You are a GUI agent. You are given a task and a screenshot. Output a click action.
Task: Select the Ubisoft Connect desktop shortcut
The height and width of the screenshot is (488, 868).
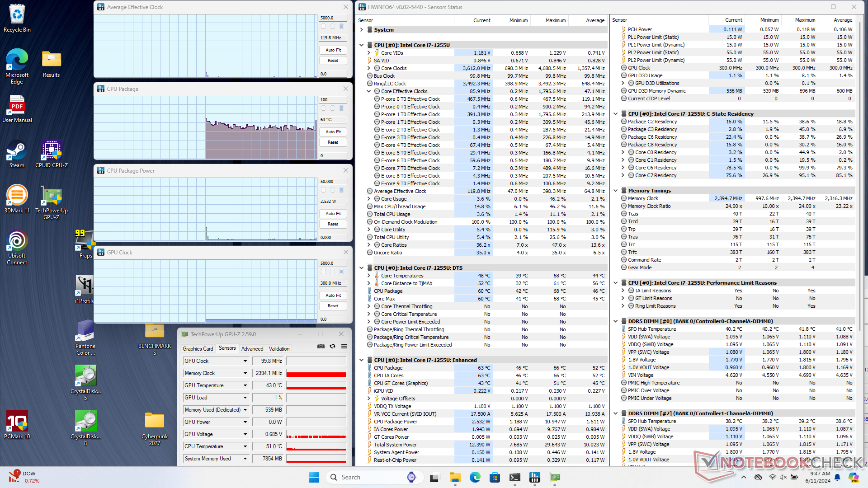point(17,247)
